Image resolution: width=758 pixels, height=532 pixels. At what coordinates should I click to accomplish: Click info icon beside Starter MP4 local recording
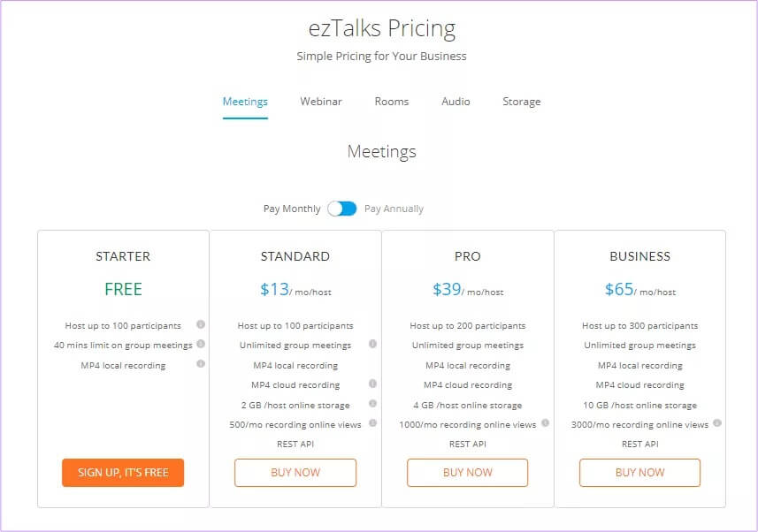[201, 363]
